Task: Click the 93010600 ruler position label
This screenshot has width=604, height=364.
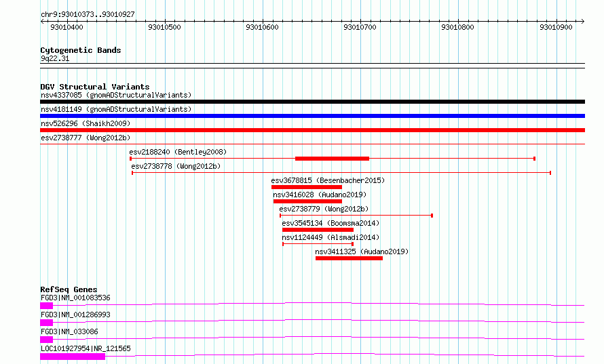Action: 263,27
